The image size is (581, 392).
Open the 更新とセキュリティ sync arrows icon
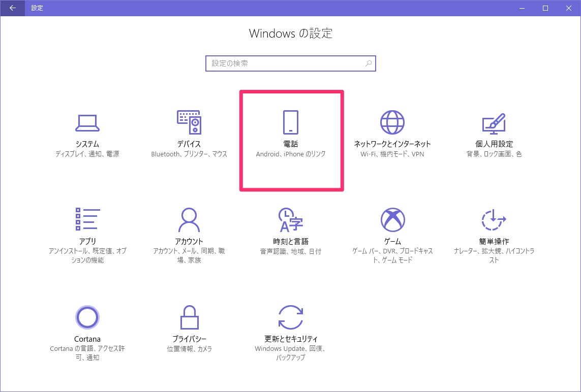(x=291, y=317)
